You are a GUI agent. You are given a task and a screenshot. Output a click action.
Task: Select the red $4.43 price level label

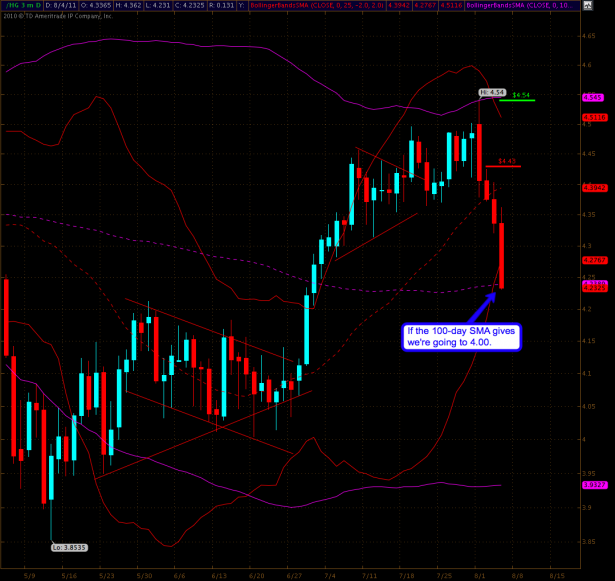[506, 160]
